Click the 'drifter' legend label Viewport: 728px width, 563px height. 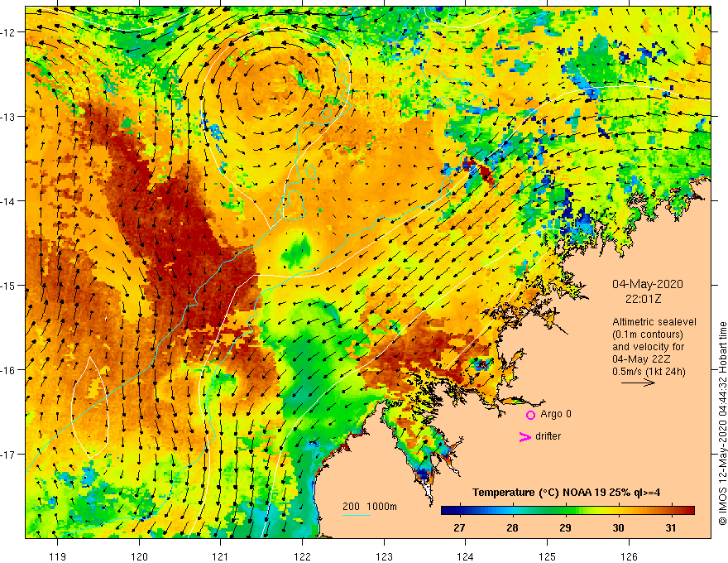(548, 436)
